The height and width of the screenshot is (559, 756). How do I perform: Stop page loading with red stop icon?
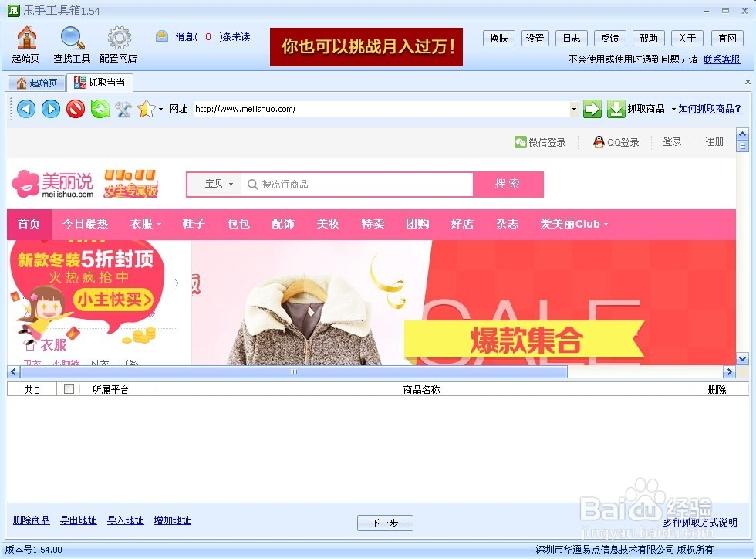(x=76, y=108)
